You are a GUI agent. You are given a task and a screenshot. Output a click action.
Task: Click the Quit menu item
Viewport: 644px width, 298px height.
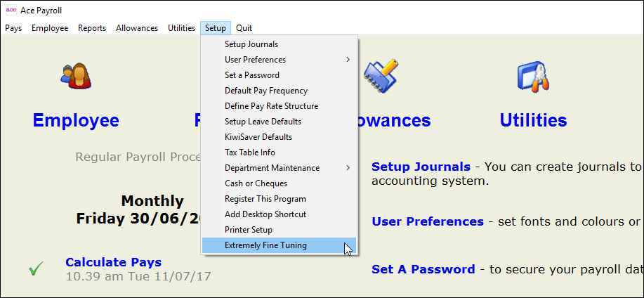244,28
